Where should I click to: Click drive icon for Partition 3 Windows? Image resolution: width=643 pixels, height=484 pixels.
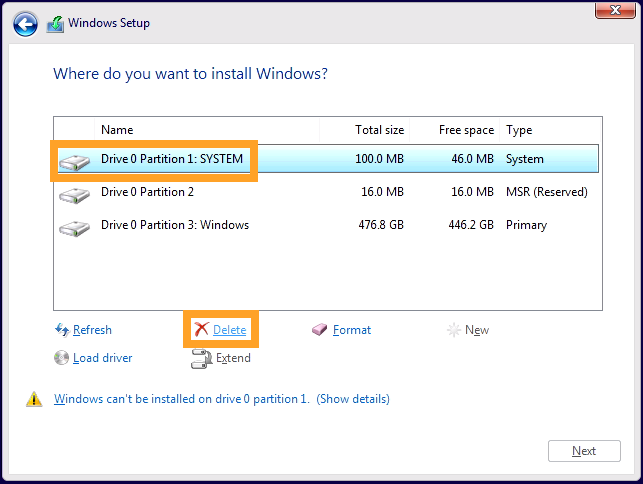pyautogui.click(x=74, y=227)
